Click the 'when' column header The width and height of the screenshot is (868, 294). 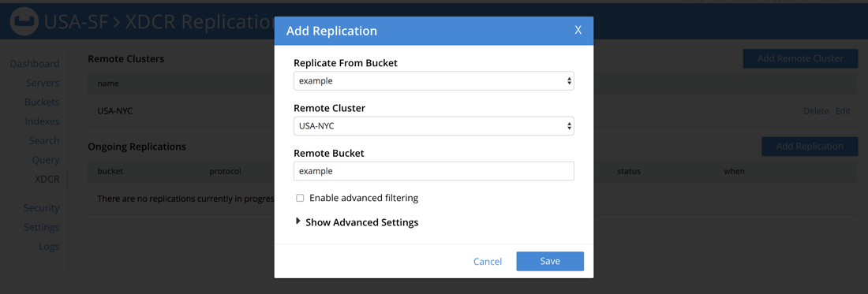734,171
